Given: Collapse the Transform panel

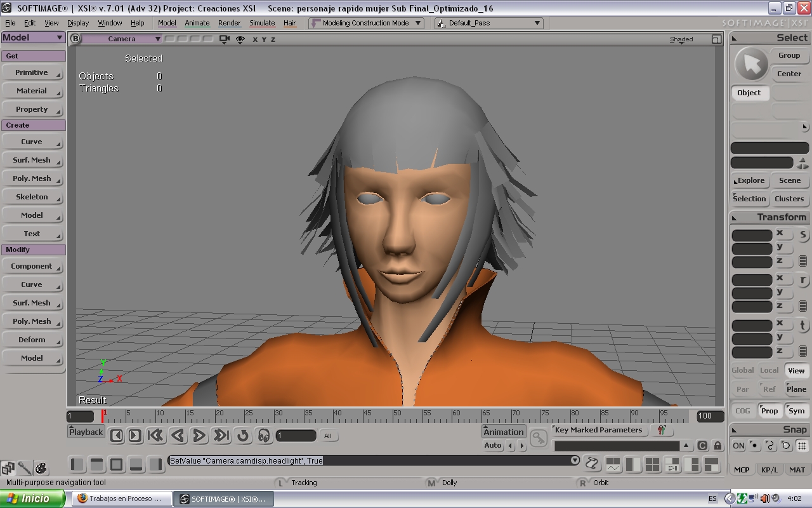Looking at the screenshot, I should 735,218.
